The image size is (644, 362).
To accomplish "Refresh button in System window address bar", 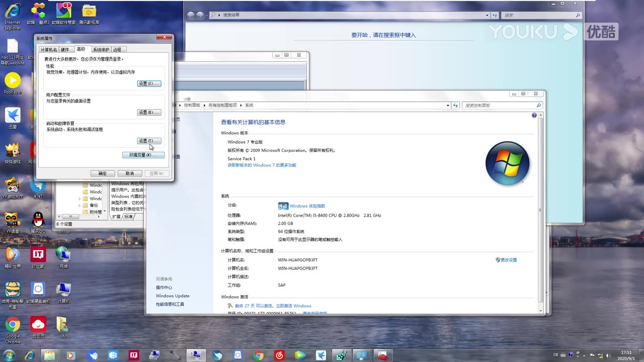I will (455, 106).
